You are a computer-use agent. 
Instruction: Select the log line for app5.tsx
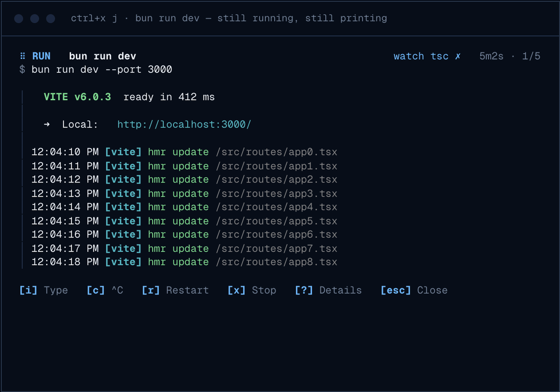coord(184,221)
